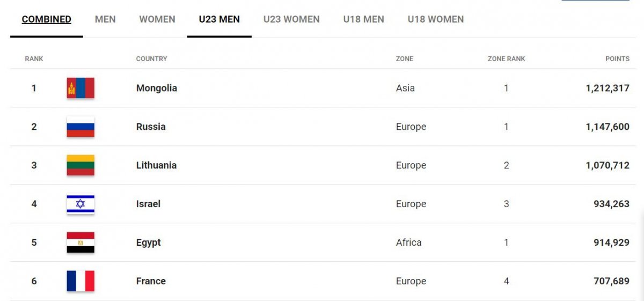644x301 pixels.
Task: Click the Zone Rank column header
Action: (506, 58)
